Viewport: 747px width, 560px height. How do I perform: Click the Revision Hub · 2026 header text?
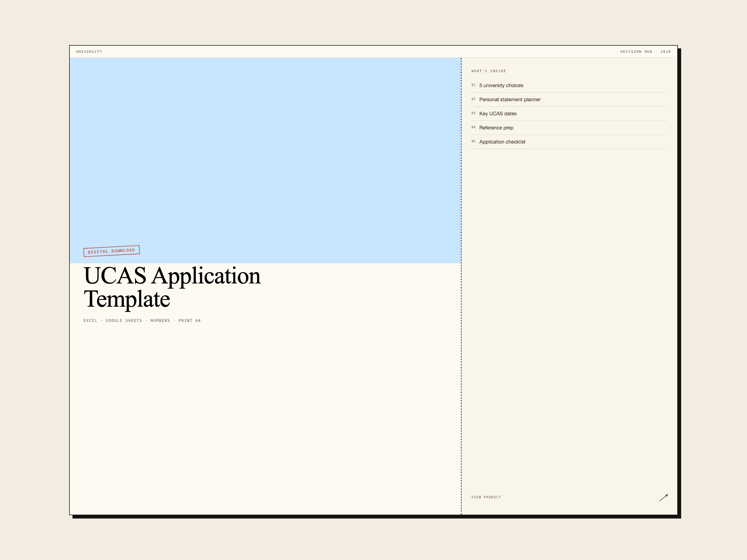[x=645, y=52]
